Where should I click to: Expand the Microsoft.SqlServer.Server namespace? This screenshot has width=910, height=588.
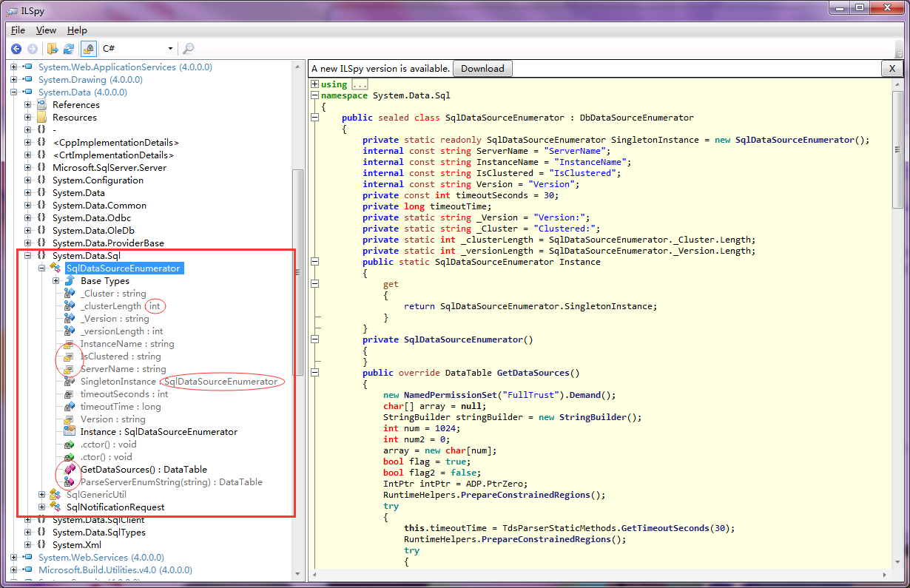pyautogui.click(x=27, y=167)
